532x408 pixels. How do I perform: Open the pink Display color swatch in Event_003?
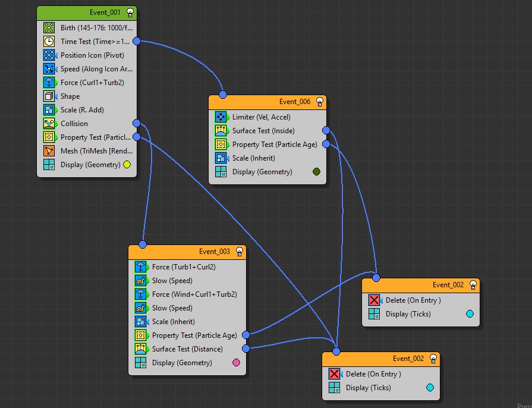coord(237,363)
